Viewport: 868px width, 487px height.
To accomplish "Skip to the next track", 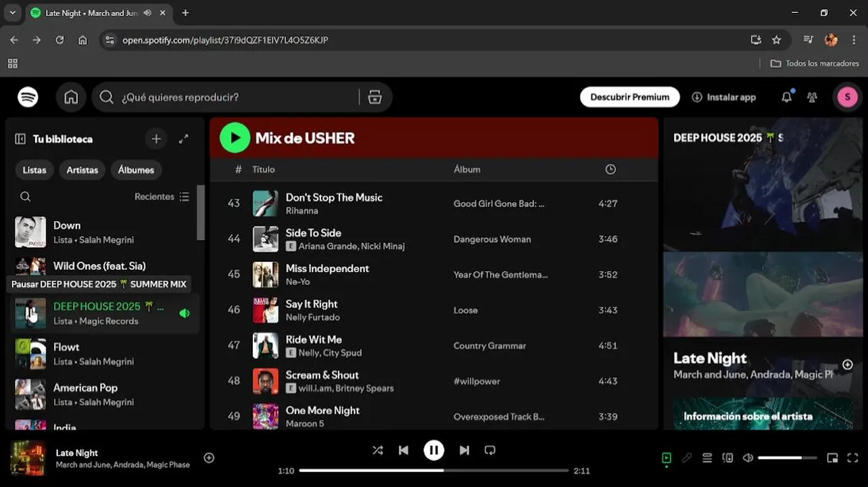I will point(464,450).
